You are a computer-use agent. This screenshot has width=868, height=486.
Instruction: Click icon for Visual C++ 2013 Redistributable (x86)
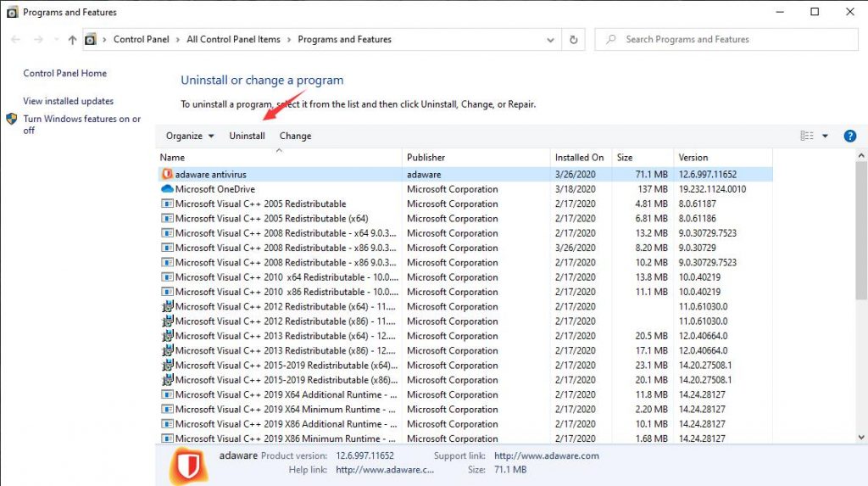167,350
